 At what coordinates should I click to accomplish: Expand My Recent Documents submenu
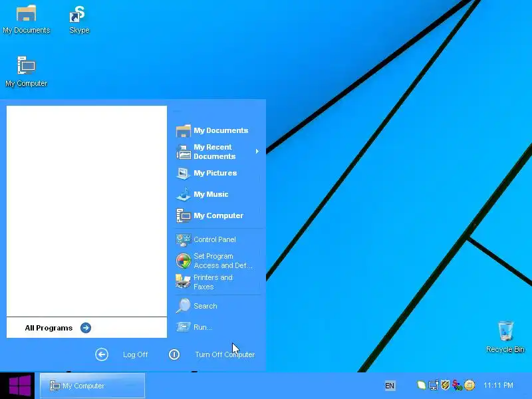217,152
